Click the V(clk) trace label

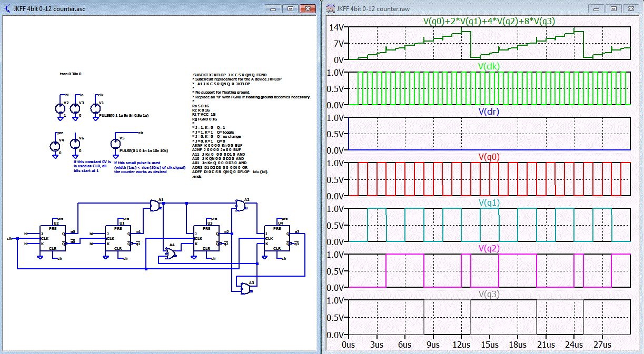pos(489,66)
